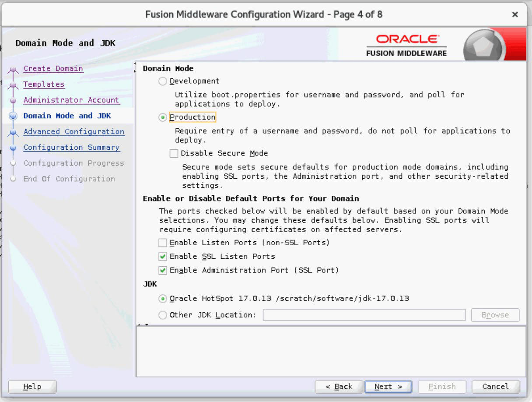
Task: Enable Listen Ports (non-SSL Ports) checkbox
Action: 163,243
